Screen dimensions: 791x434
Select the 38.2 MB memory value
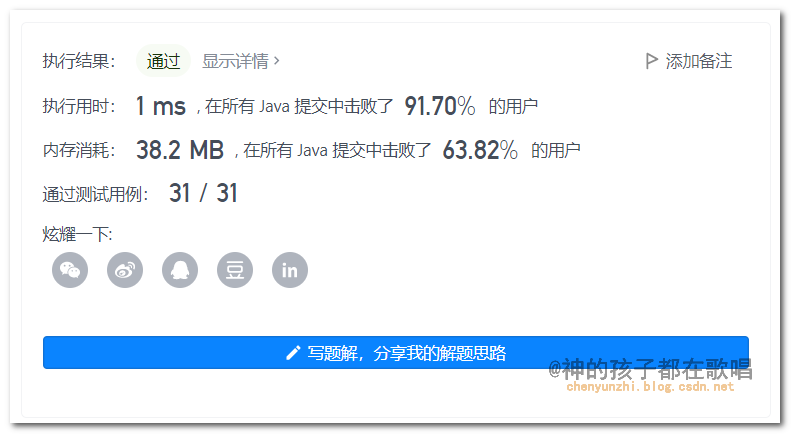(180, 150)
